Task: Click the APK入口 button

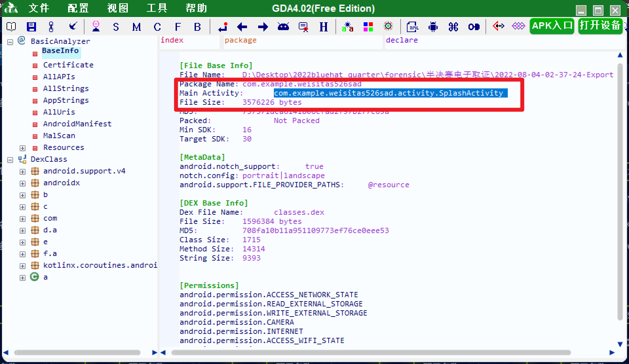Action: pyautogui.click(x=552, y=26)
